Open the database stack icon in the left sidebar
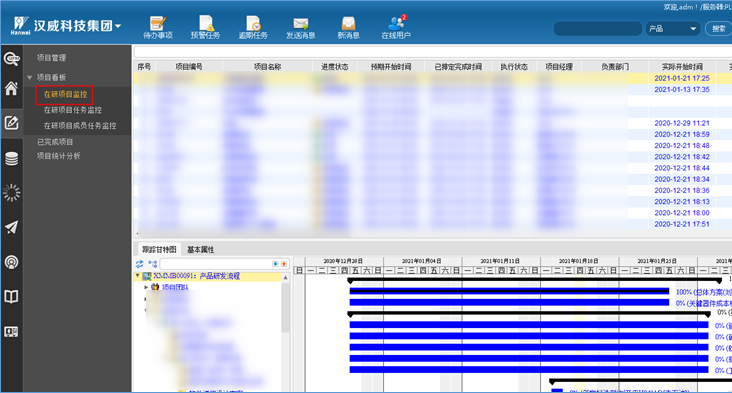 [x=11, y=159]
